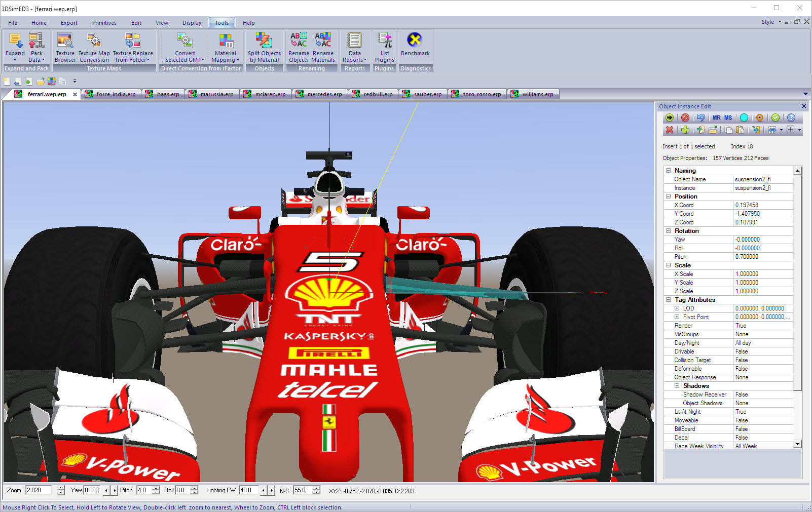Click the X Coord value 0.197458
Screen dimensions: 812x512
coord(763,205)
